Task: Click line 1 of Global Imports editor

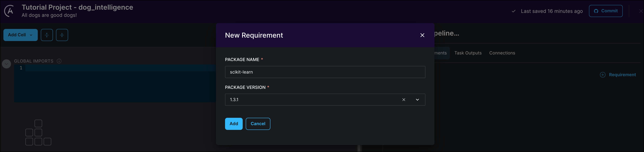Action: click(x=120, y=68)
